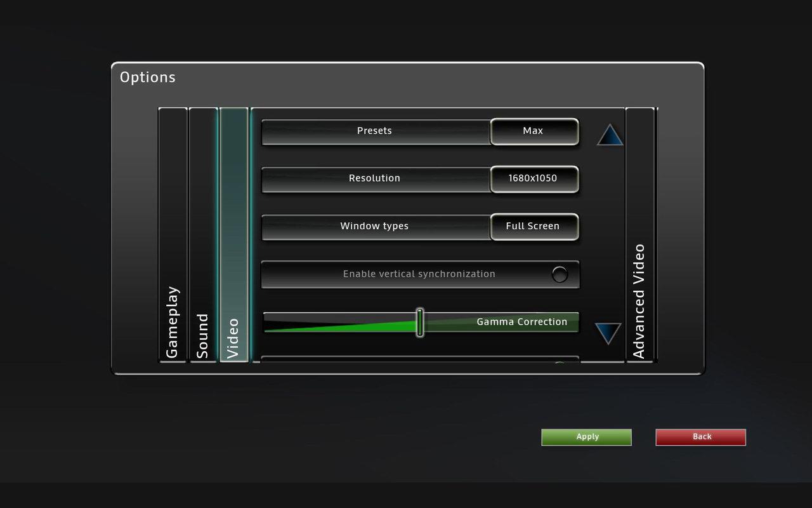Click the Gamma Correction label on the slider
Viewport: 812px width, 508px height.
pyautogui.click(x=522, y=322)
